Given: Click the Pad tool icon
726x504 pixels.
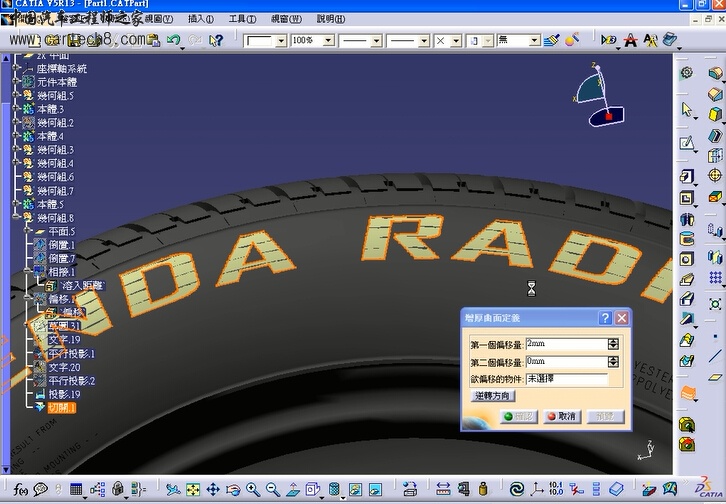Looking at the screenshot, I should point(687,176).
